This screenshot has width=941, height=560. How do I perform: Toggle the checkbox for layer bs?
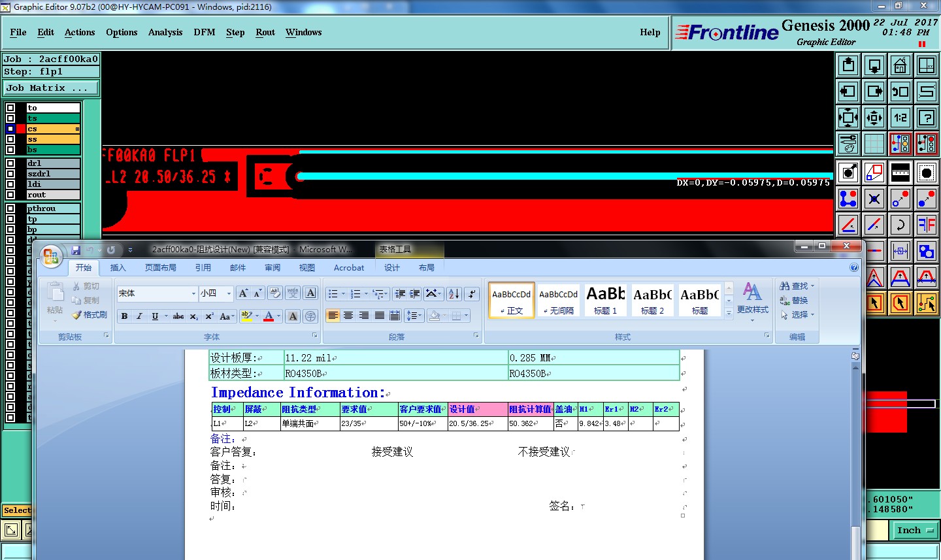click(x=10, y=150)
